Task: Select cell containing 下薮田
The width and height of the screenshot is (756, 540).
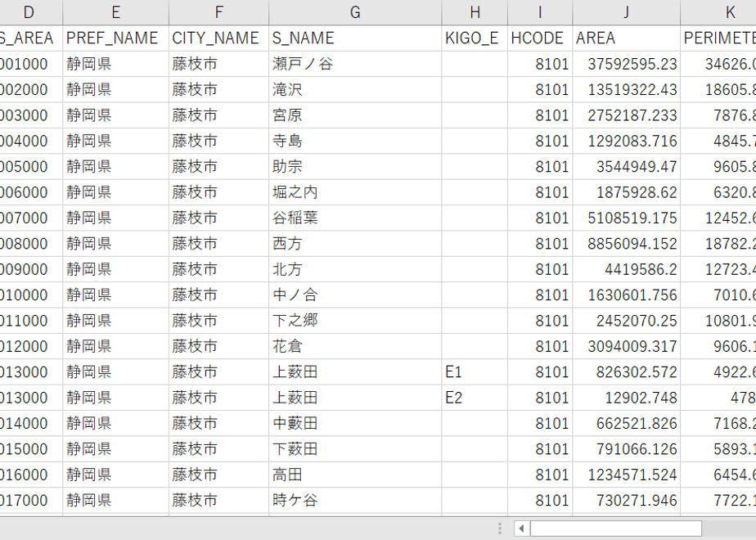Action: (x=355, y=449)
